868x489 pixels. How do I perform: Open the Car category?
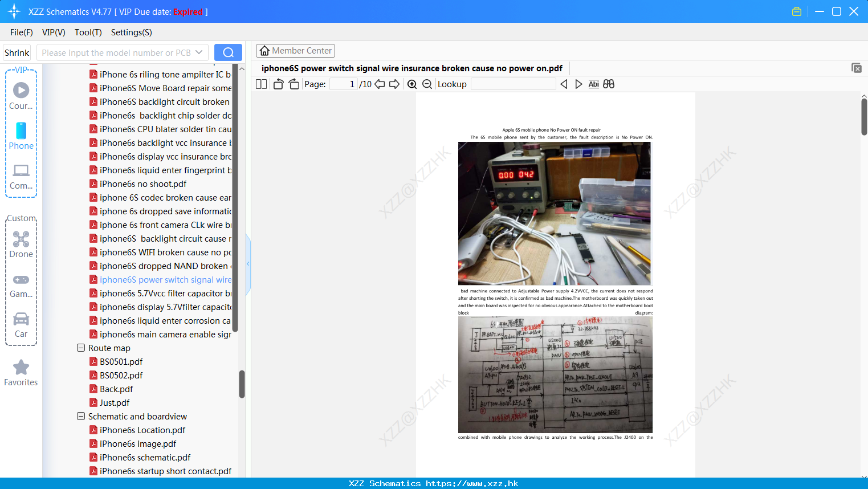21,325
